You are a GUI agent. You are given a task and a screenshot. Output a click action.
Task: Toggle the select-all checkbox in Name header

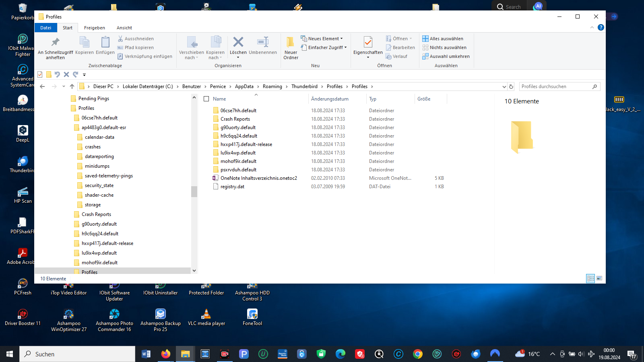coord(206,99)
